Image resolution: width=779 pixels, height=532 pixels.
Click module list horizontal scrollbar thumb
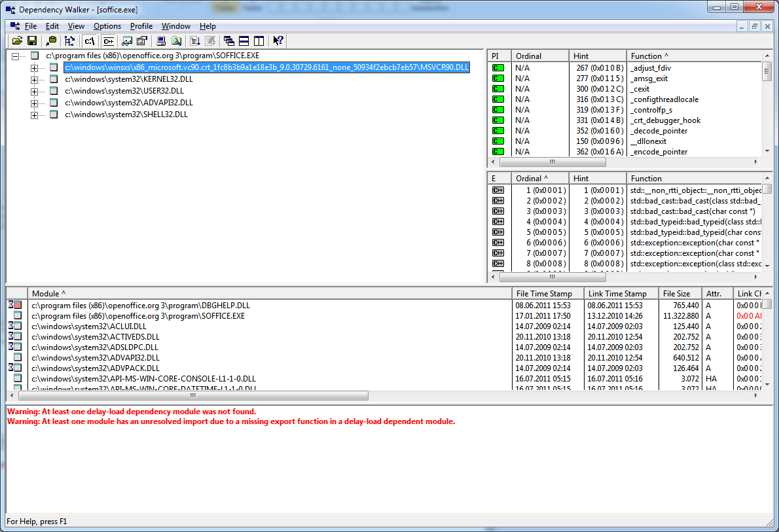pos(193,396)
